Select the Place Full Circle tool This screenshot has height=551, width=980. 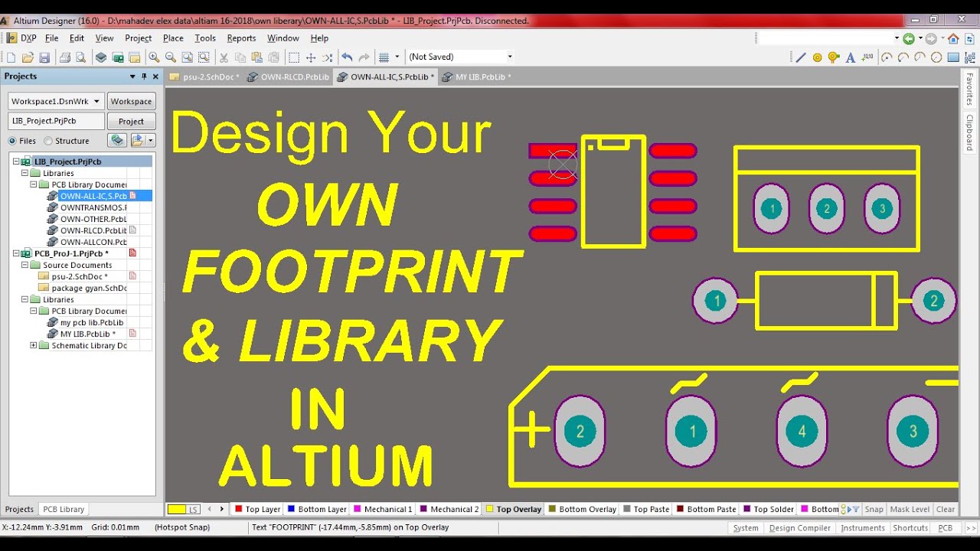point(937,57)
